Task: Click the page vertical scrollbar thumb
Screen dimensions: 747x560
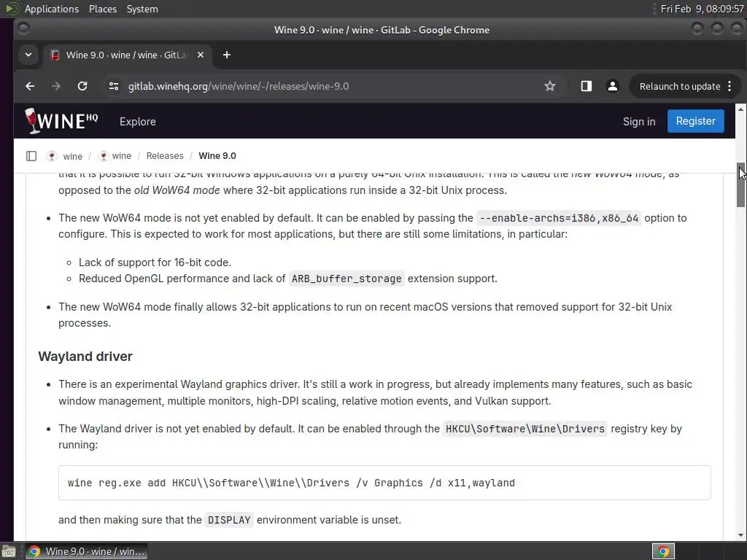Action: pyautogui.click(x=741, y=184)
